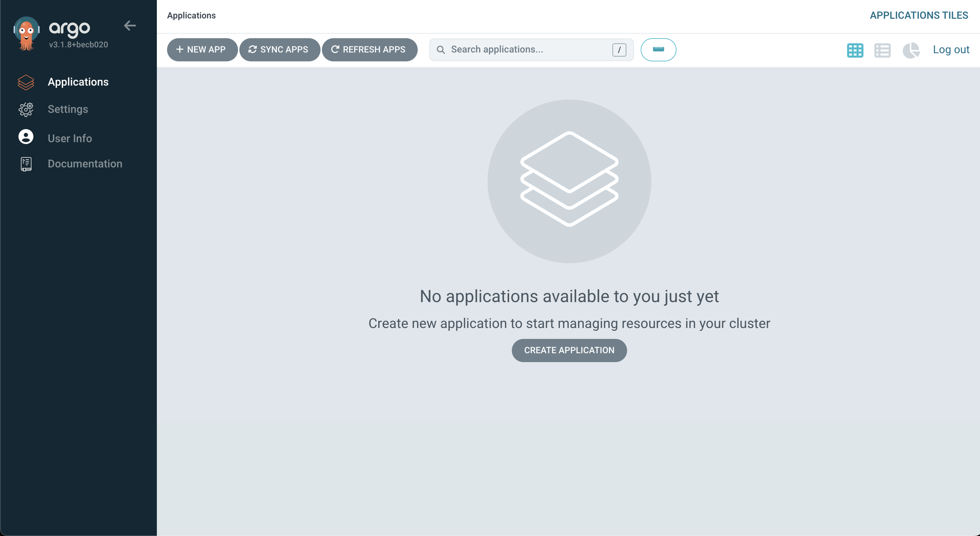This screenshot has height=536, width=980.
Task: Switch to the list view
Action: tap(882, 50)
